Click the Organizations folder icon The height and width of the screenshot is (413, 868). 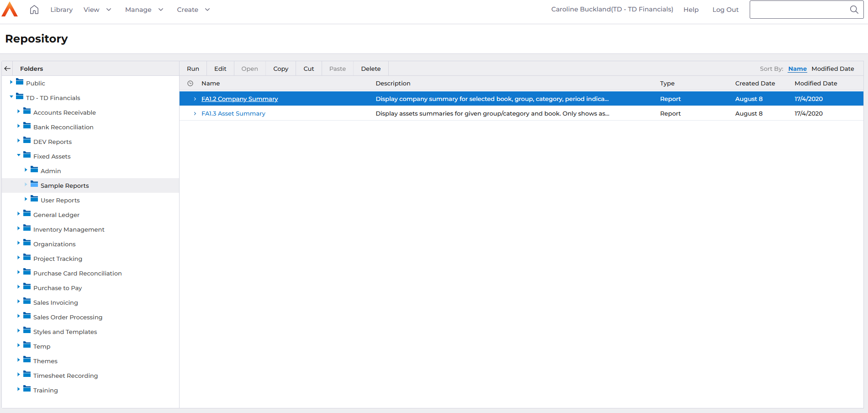tap(27, 243)
